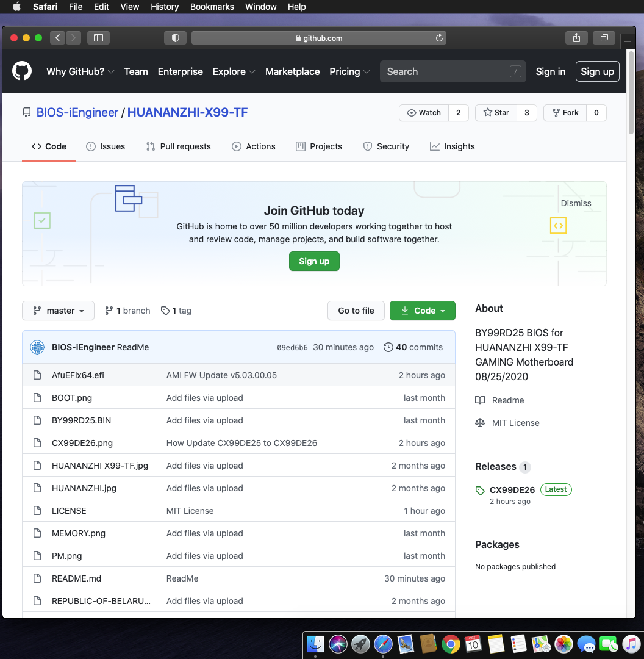644x659 pixels.
Task: Click the history clock icon beside 40 commits
Action: pos(388,347)
